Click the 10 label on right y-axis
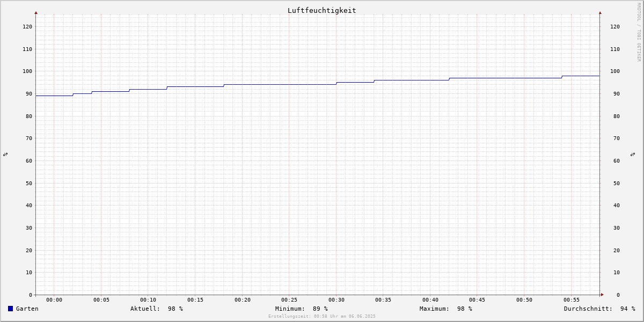Image resolution: width=644 pixels, height=322 pixels. (x=617, y=273)
